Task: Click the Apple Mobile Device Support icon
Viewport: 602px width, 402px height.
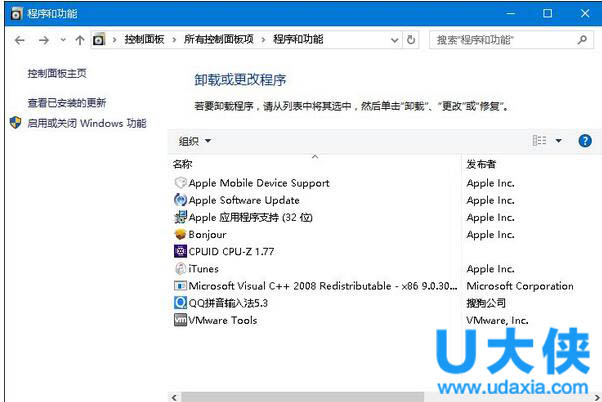Action: pos(180,183)
